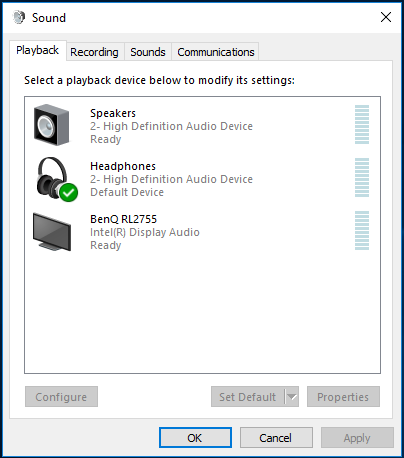Screen dimensions: 404x458
Task: Click the Set Default button
Action: click(x=248, y=397)
